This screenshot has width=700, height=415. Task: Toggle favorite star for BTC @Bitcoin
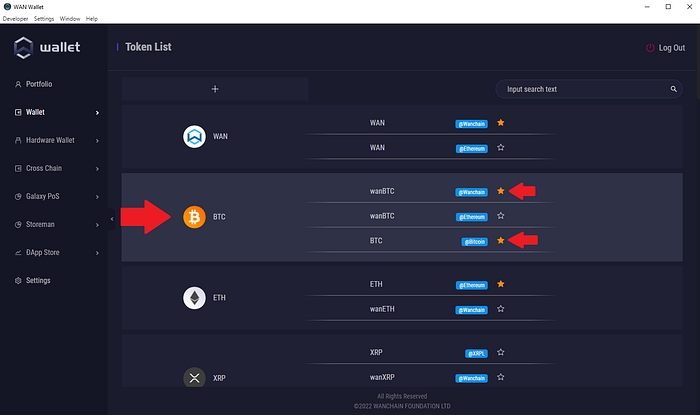coord(501,240)
